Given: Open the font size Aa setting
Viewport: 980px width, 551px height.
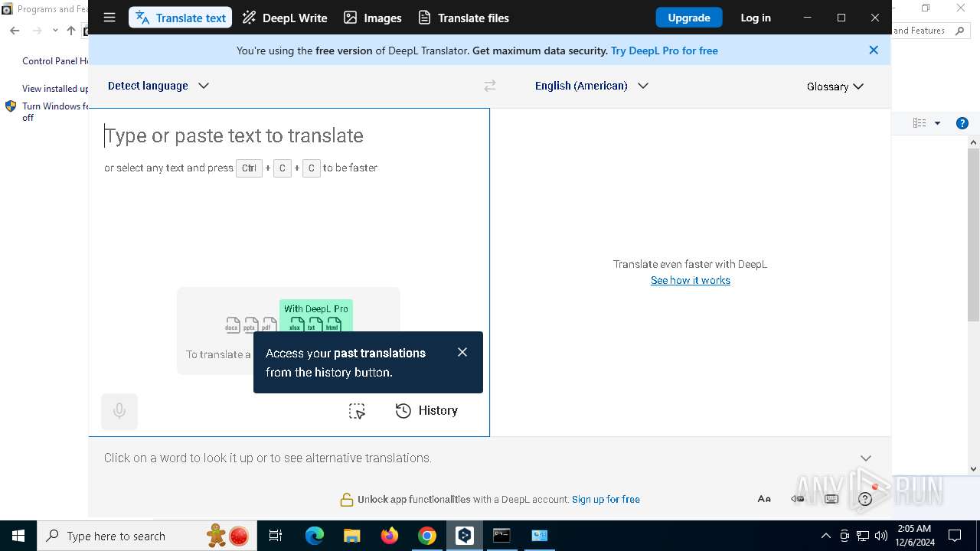Looking at the screenshot, I should pos(764,499).
